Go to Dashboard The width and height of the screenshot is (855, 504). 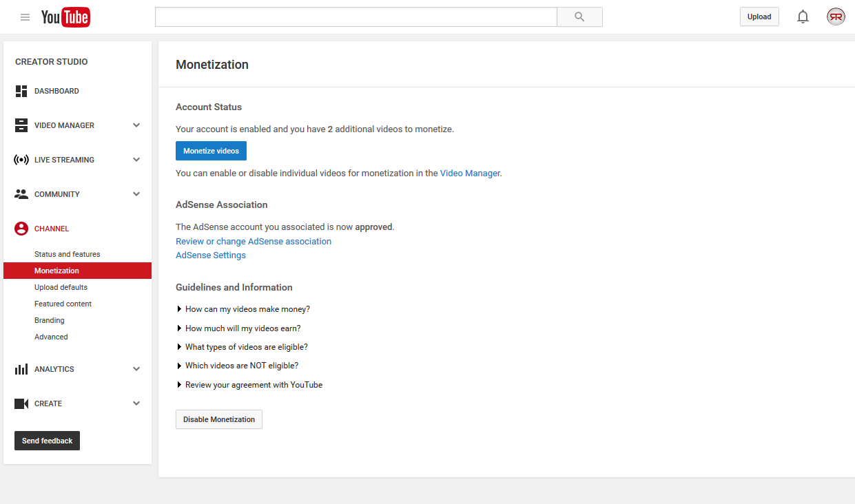(56, 91)
